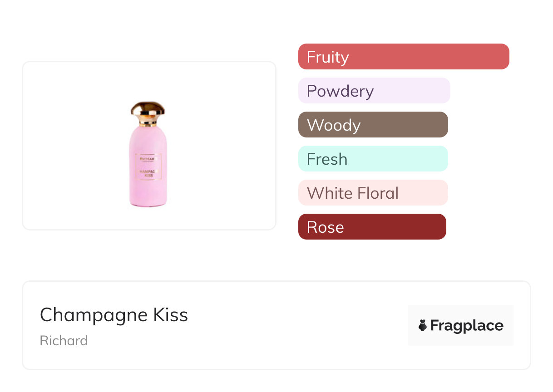Click the word Rose in the bottom bar
Viewport: 553px width, 392px height.
[325, 227]
